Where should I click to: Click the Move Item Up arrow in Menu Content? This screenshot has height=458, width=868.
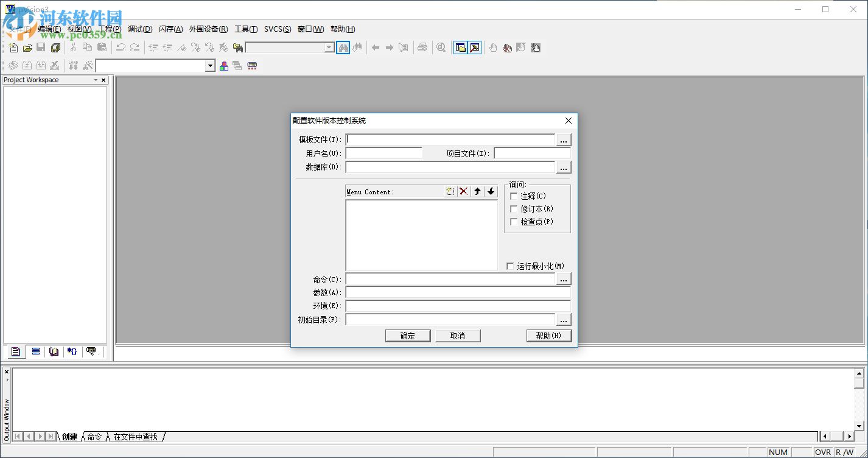(478, 191)
